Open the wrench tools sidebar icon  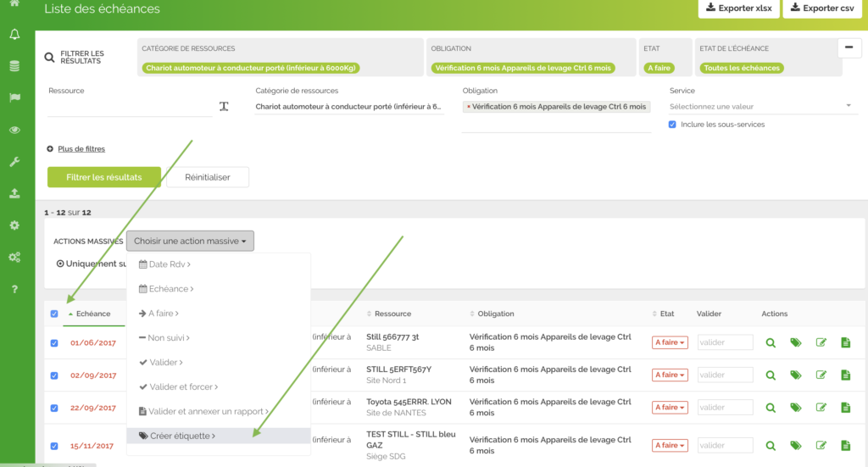click(14, 161)
